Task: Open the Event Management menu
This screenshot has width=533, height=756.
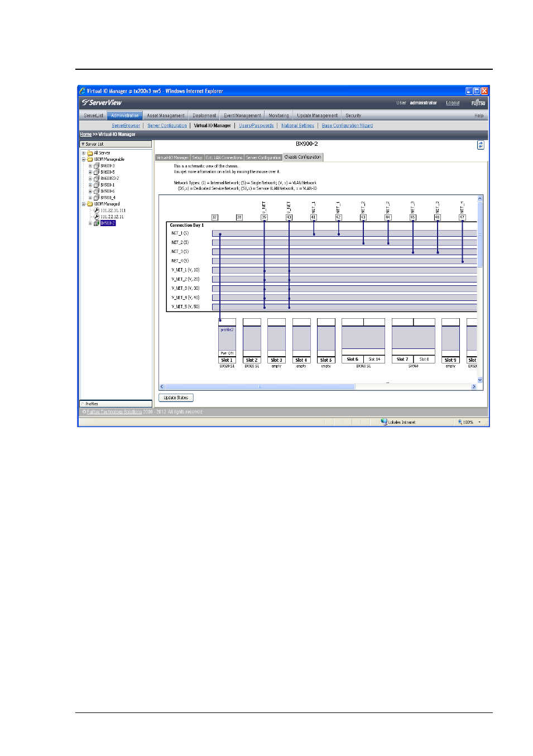Action: pos(242,116)
